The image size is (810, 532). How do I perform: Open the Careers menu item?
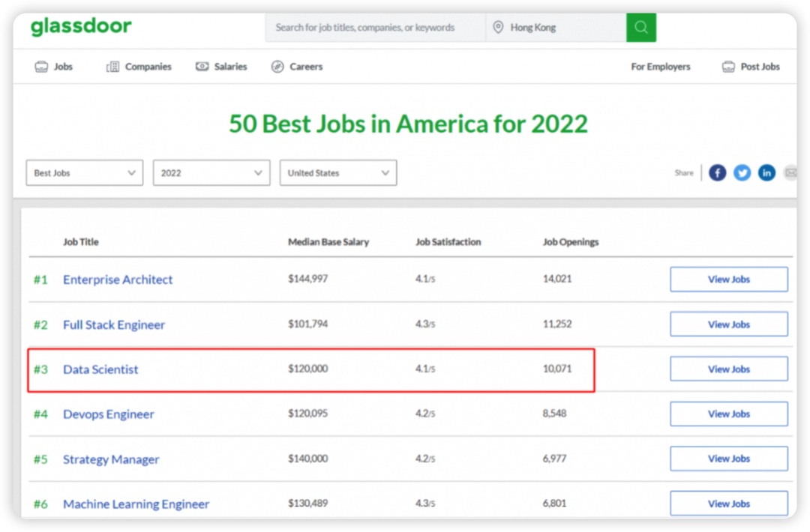pyautogui.click(x=297, y=67)
